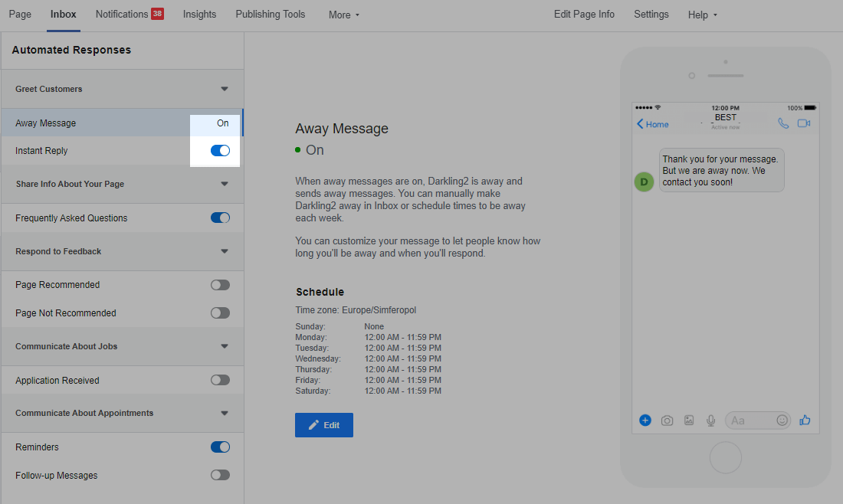The image size is (843, 504).
Task: Click the emoji smiley icon in preview
Action: click(x=782, y=421)
